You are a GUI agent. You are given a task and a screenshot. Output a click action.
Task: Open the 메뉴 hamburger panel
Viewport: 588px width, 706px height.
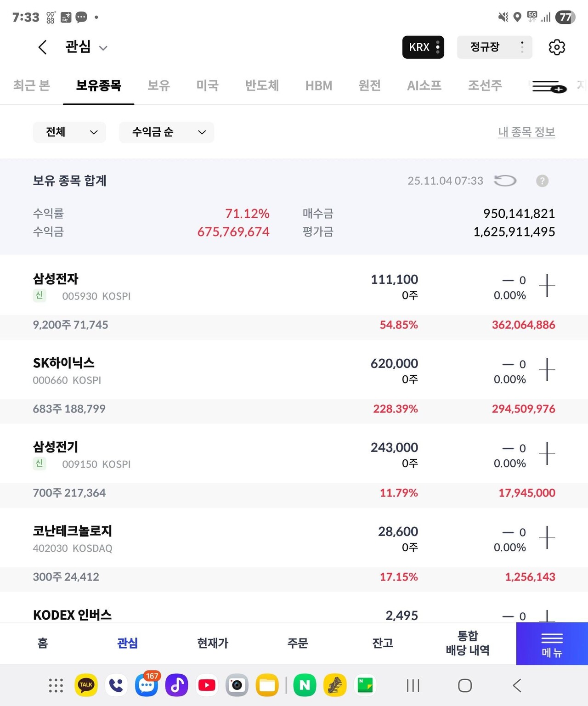click(552, 643)
